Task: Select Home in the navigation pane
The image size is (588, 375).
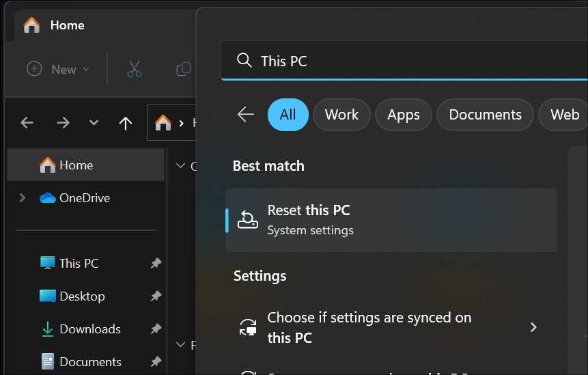Action: [x=86, y=165]
